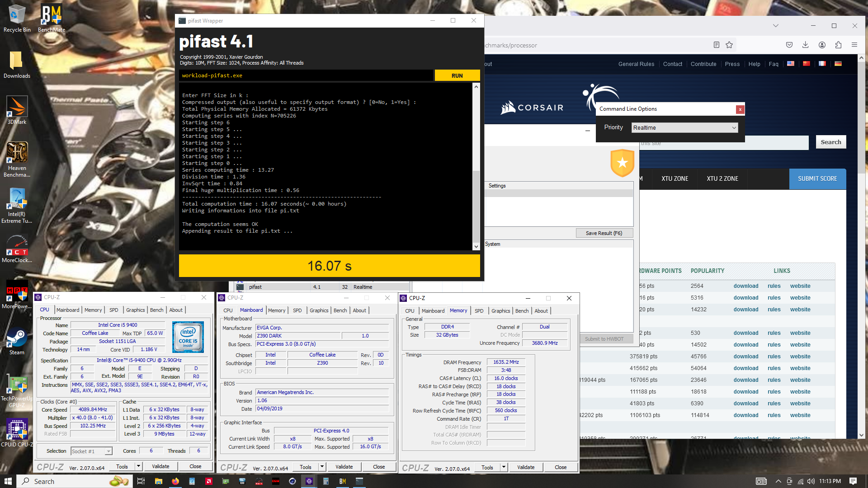Screen dimensions: 868x488
Task: Click the website search text field
Action: point(723,143)
